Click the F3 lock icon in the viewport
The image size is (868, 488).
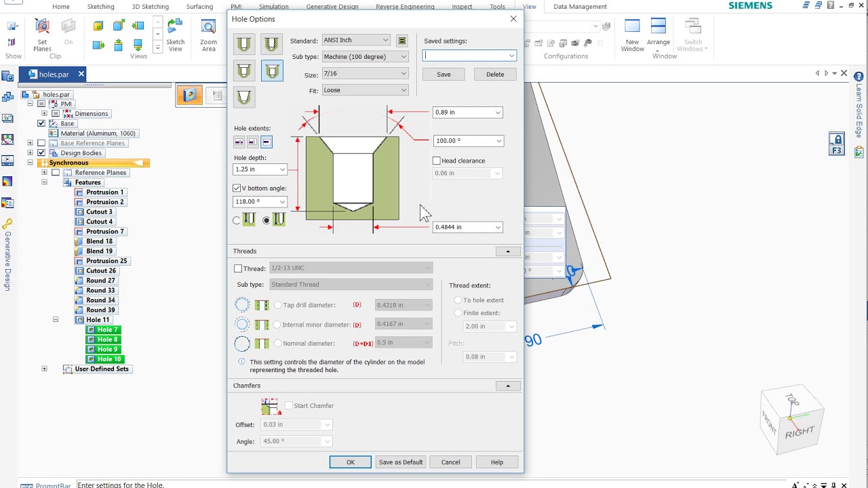(836, 144)
